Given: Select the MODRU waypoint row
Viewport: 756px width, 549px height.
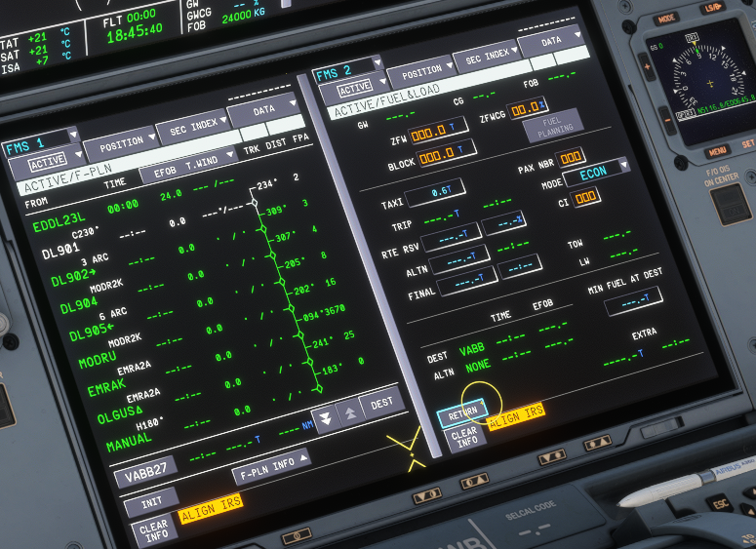Looking at the screenshot, I should (98, 360).
